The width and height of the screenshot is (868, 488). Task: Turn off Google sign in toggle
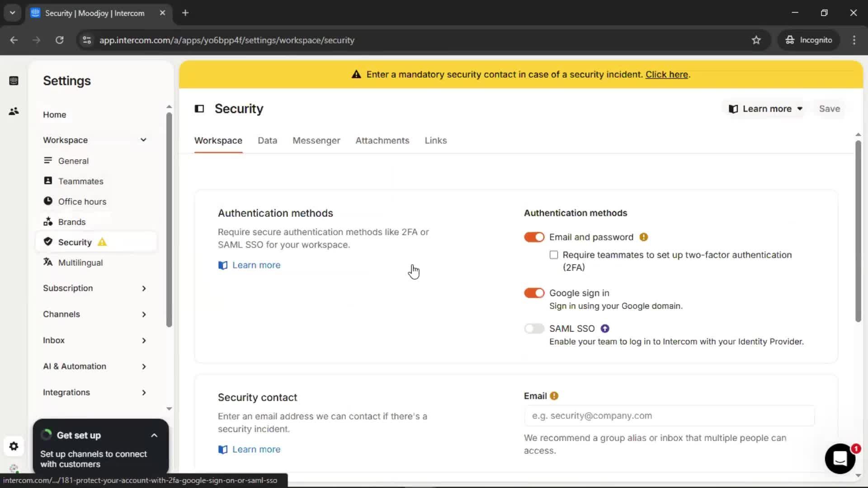coord(534,293)
